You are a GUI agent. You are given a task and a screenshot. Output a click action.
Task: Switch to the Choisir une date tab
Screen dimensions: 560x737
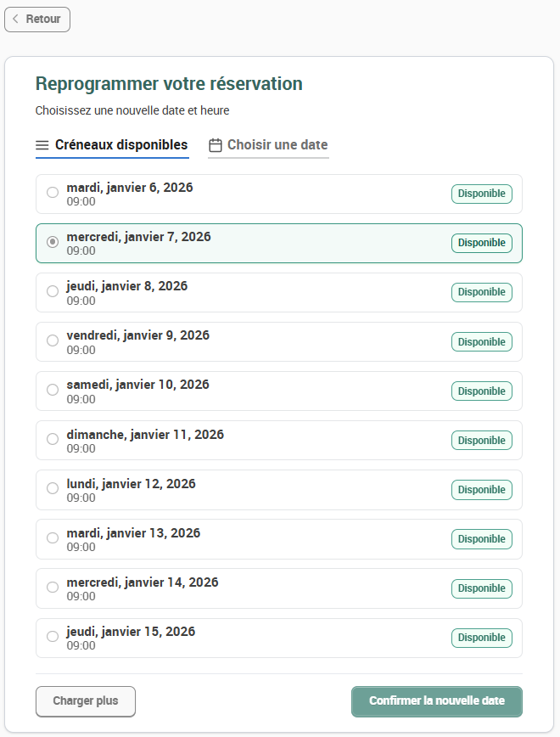pos(268,146)
